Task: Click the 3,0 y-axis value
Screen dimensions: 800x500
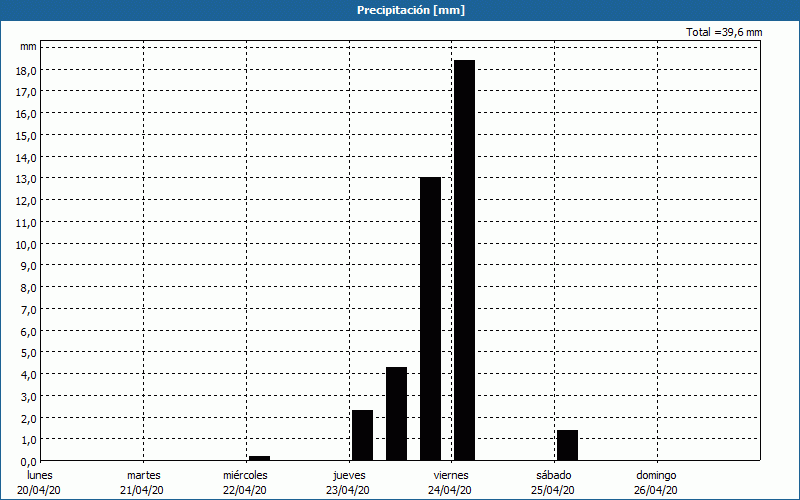Action: click(29, 396)
